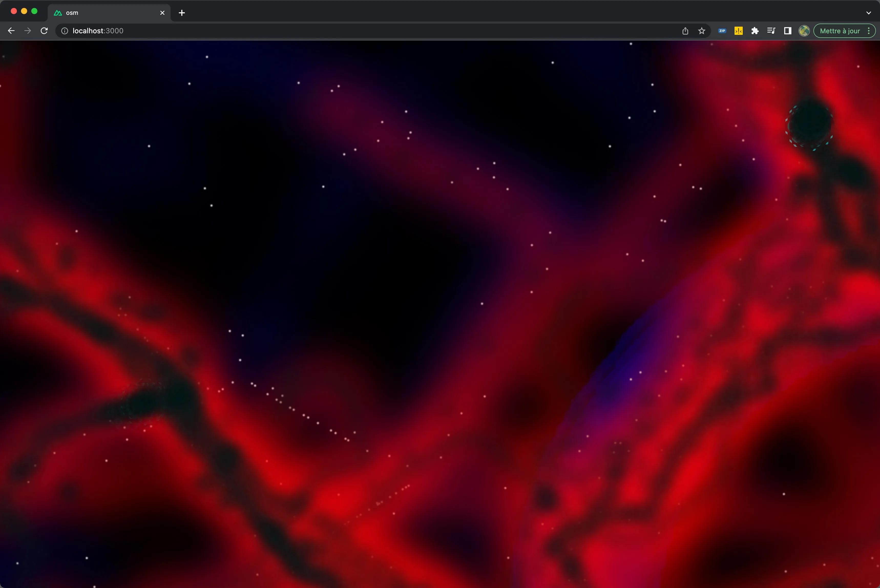Open the three-dot Chrome menu

click(869, 31)
